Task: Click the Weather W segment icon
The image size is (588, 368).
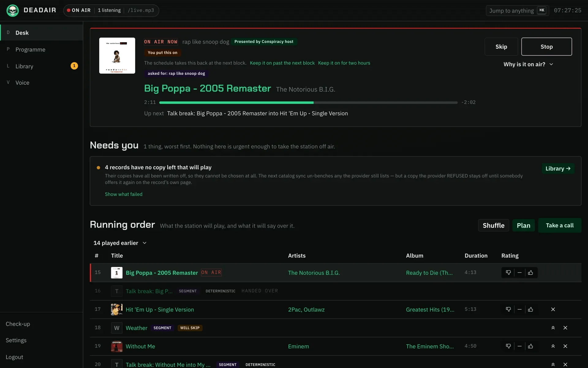Action: click(117, 328)
